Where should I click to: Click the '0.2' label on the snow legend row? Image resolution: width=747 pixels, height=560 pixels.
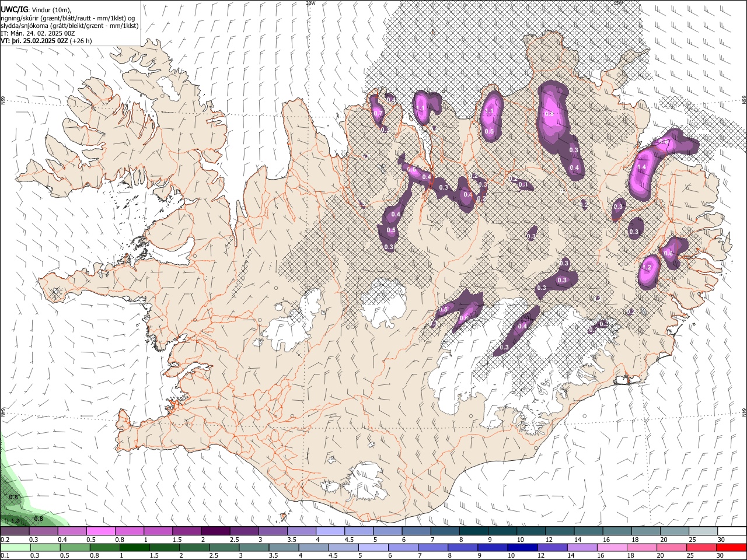click(x=5, y=540)
